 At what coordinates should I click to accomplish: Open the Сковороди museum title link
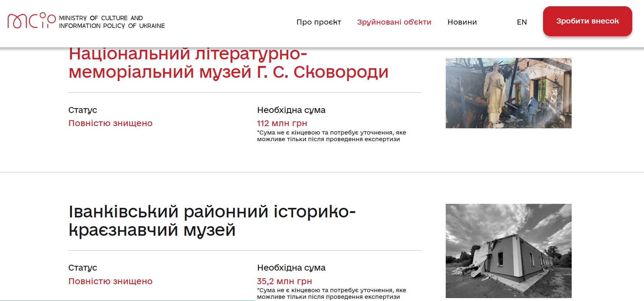(x=228, y=63)
